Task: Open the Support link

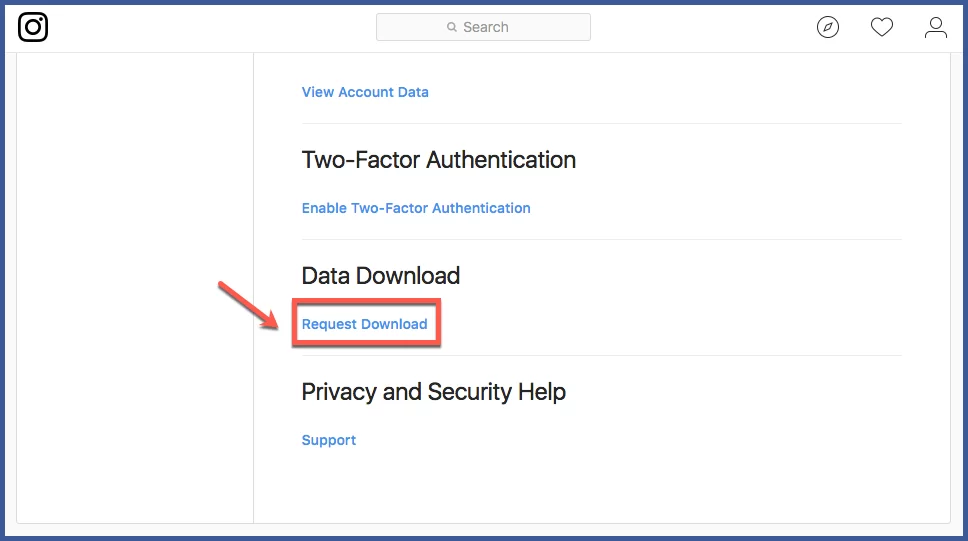Action: (329, 440)
